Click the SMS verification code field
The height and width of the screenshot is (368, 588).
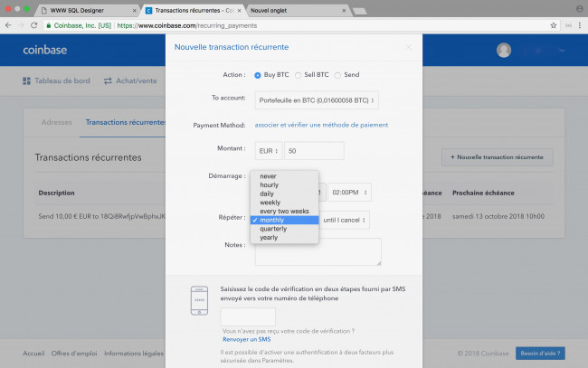(248, 317)
